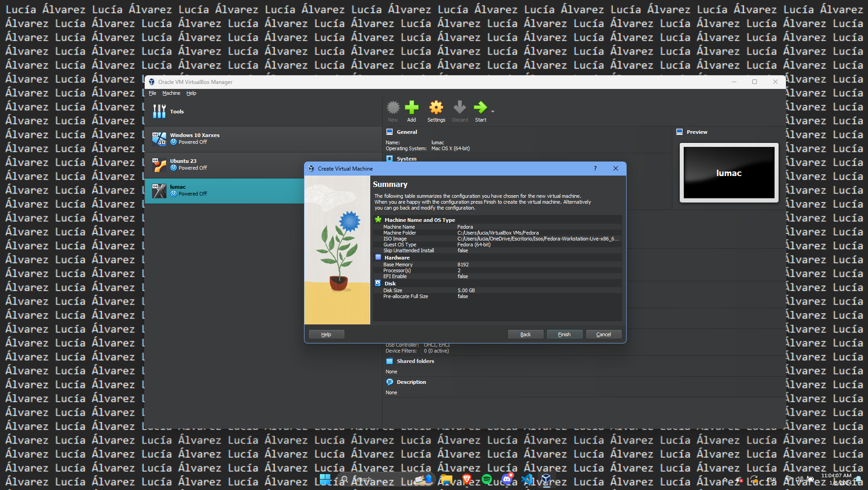
Task: Click the Back button in the wizard
Action: pos(525,334)
